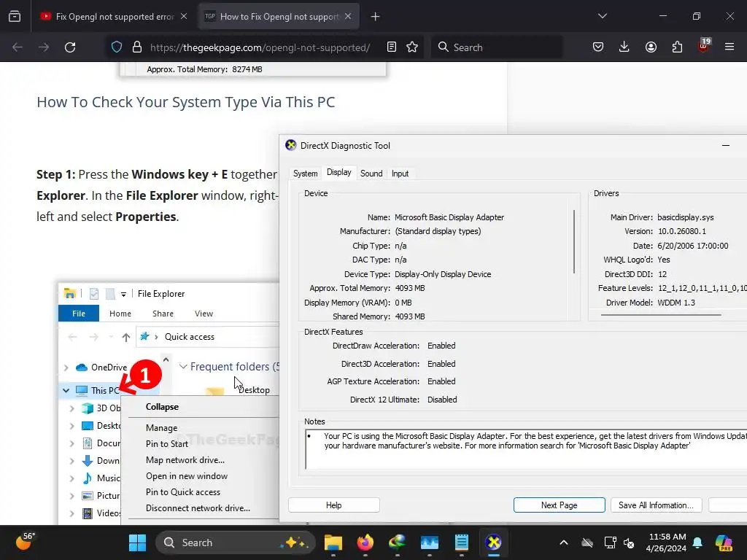
Task: Click the Notes text box
Action: click(x=526, y=449)
